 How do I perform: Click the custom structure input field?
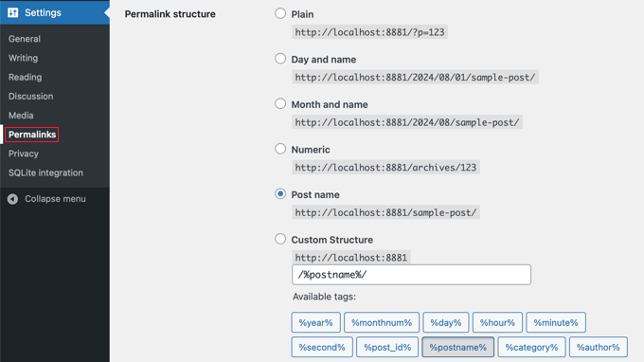(x=411, y=275)
